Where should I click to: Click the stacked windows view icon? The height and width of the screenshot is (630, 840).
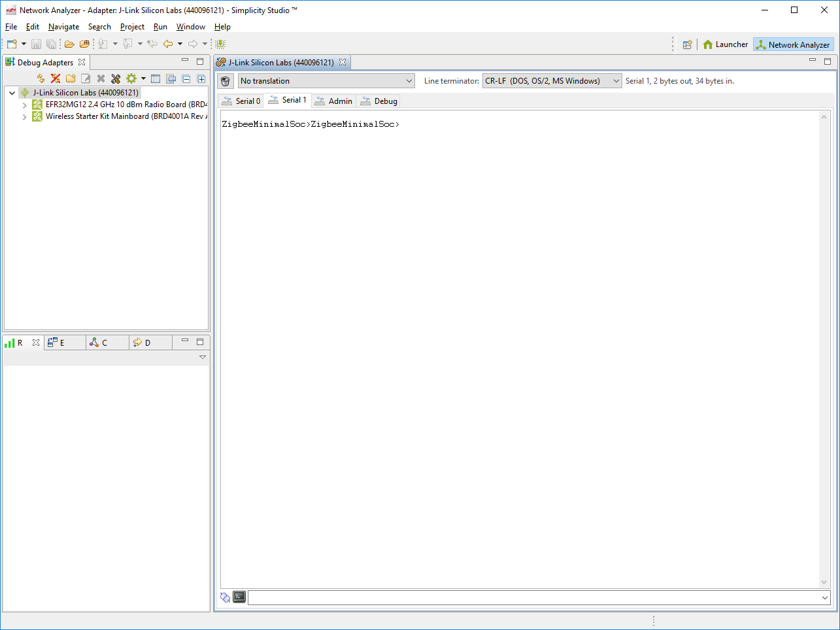click(x=171, y=78)
